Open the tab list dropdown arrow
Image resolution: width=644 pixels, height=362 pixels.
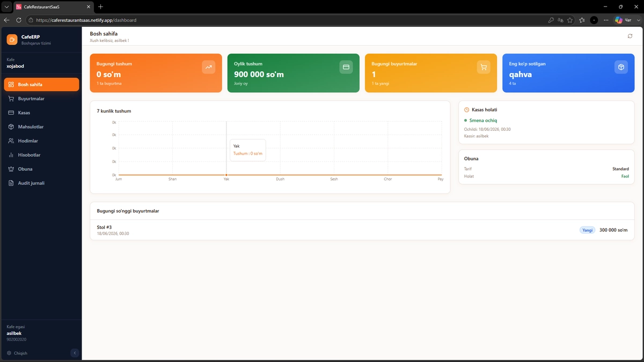tap(6, 6)
